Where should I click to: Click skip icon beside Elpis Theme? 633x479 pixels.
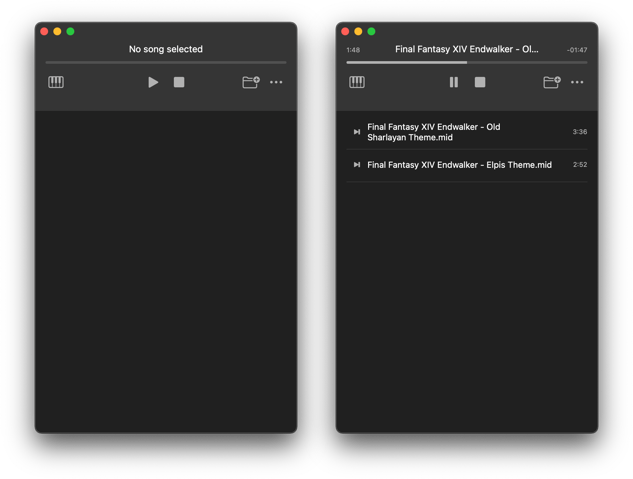[x=357, y=165]
